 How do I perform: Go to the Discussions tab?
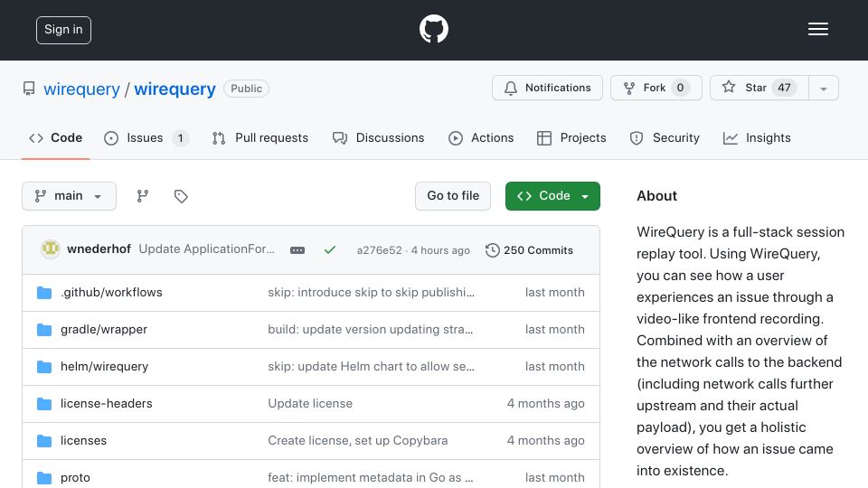tap(379, 137)
